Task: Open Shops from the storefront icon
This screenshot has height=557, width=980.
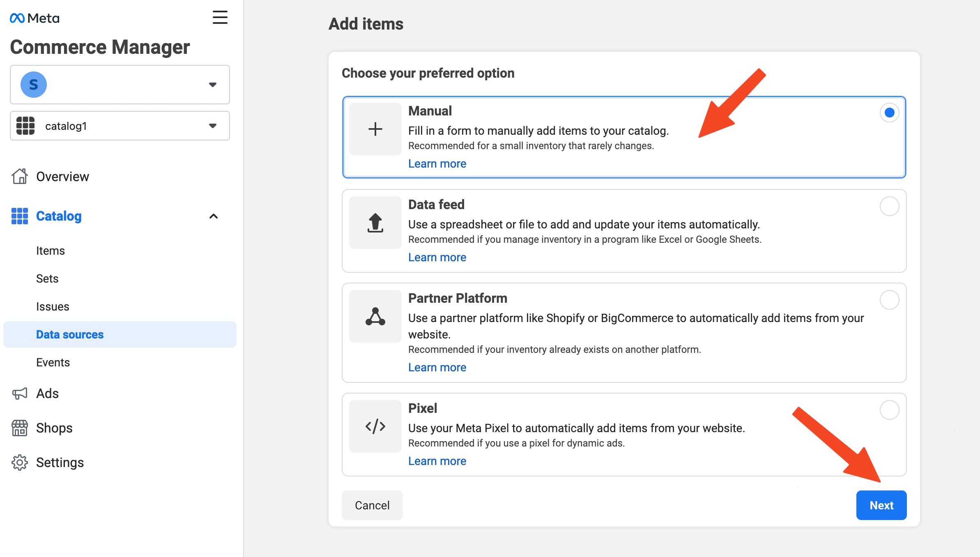Action: tap(19, 428)
